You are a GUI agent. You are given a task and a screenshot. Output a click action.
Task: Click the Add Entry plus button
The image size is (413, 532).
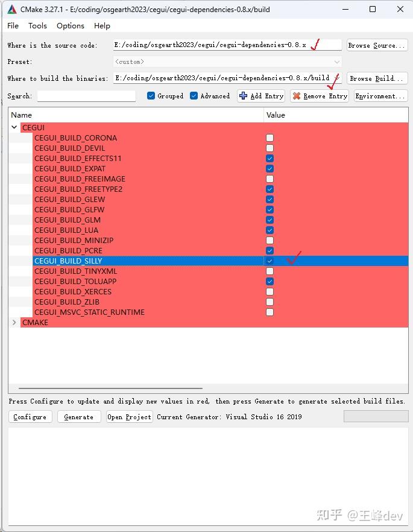pos(260,96)
